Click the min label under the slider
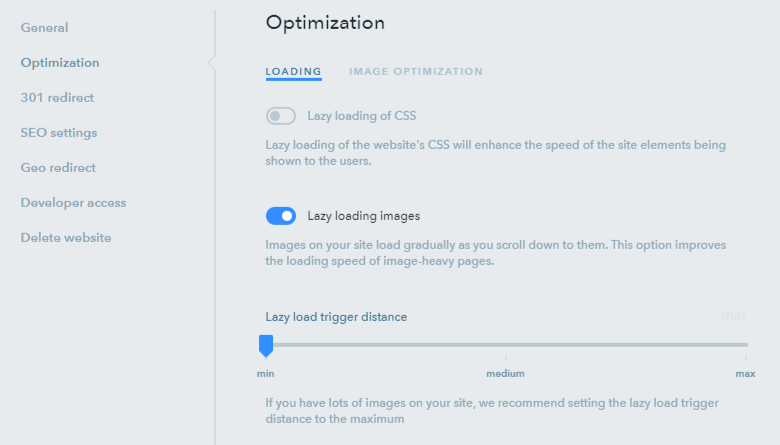This screenshot has width=780, height=445. (266, 373)
